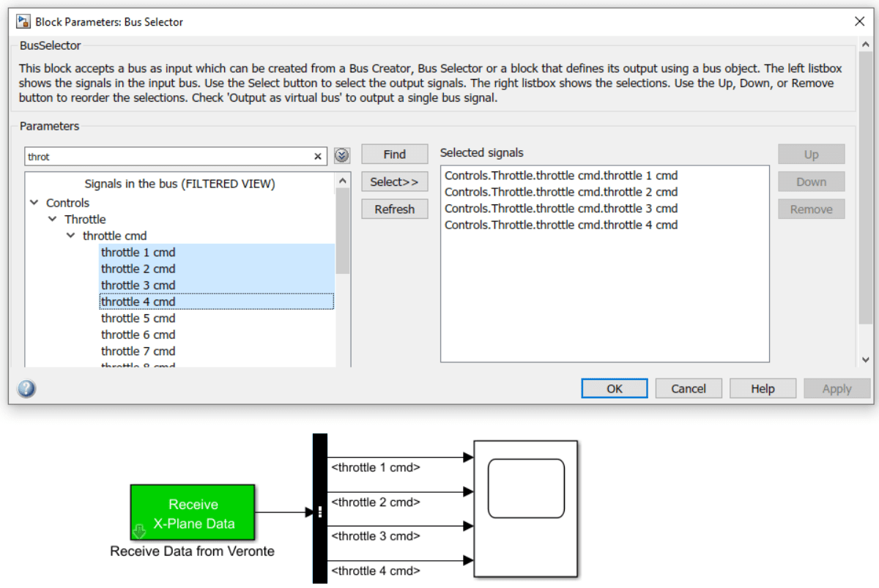Image resolution: width=879 pixels, height=588 pixels.
Task: Click the Find button
Action: [394, 155]
